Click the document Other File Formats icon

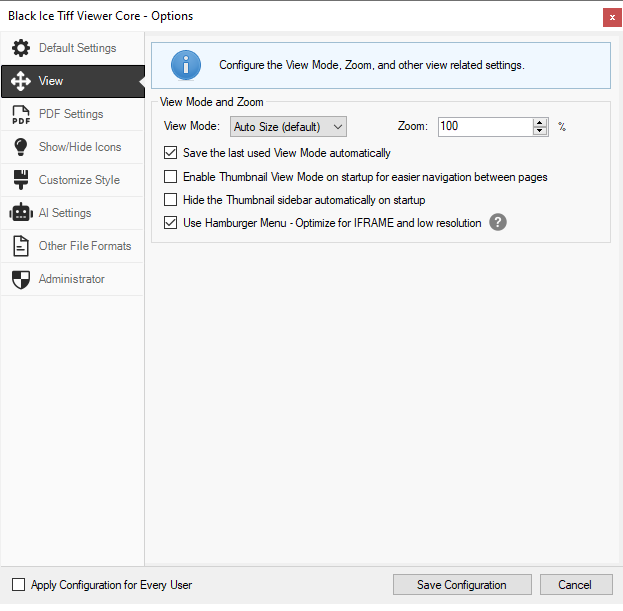(21, 246)
